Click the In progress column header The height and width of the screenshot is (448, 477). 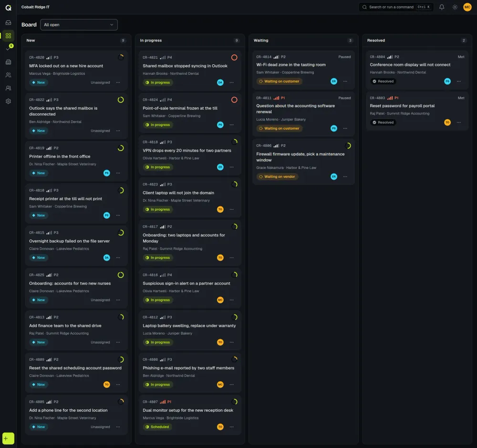(151, 41)
